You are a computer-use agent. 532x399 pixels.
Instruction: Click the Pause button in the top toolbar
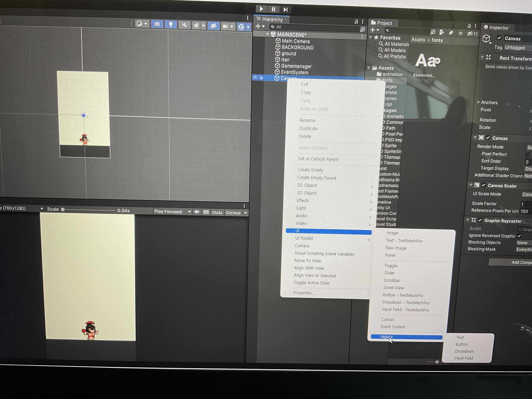pos(274,9)
